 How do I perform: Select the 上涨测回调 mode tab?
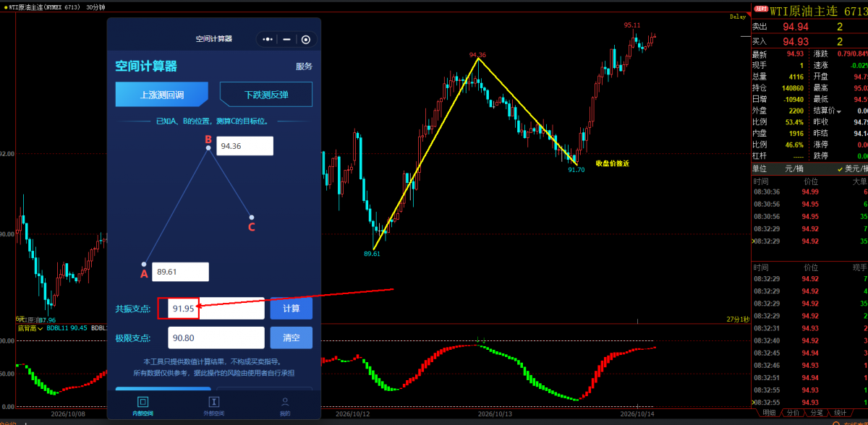(x=161, y=94)
